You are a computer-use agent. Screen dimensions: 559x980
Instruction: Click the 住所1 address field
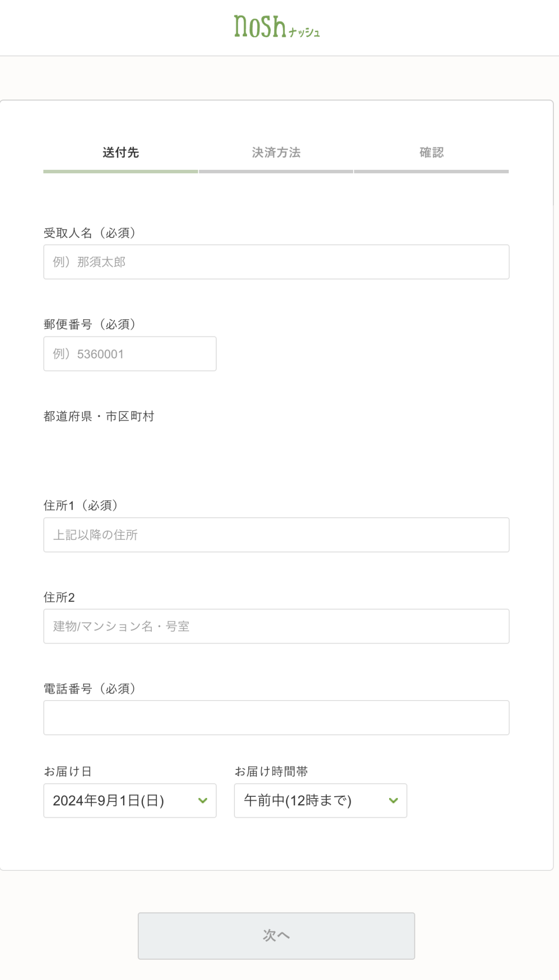coord(276,535)
